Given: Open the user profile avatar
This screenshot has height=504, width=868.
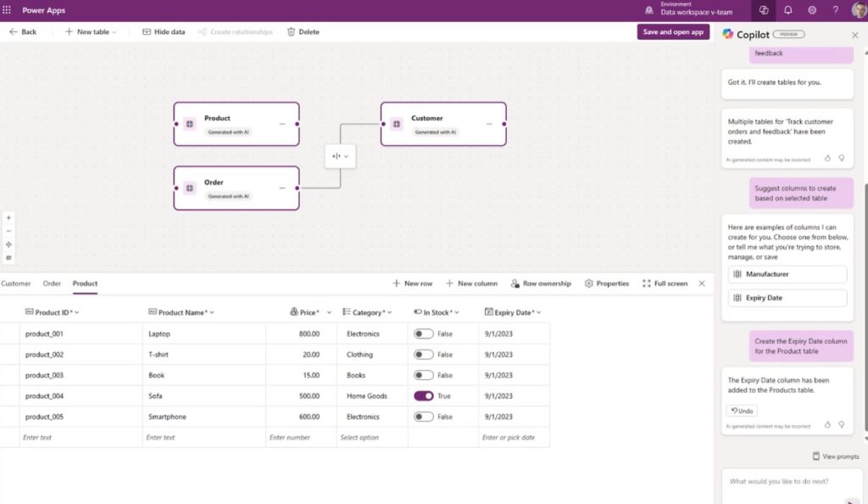Looking at the screenshot, I should click(x=859, y=10).
